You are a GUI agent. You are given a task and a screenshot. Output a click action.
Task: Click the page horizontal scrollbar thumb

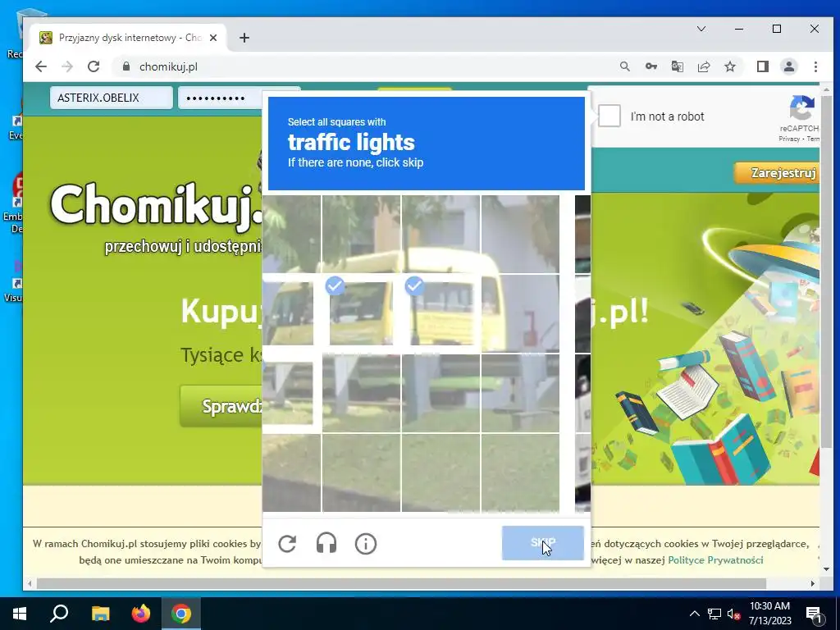point(401,583)
